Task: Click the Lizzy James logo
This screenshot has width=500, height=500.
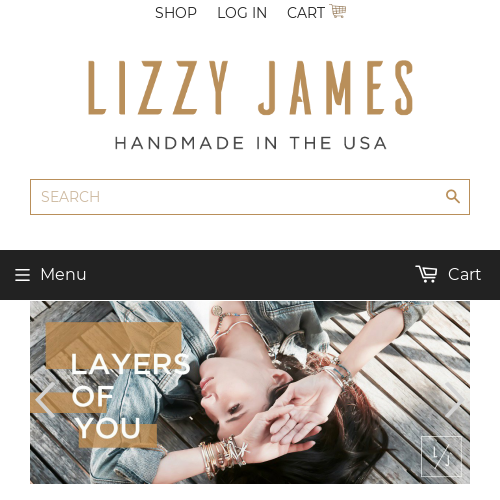Action: point(250,88)
